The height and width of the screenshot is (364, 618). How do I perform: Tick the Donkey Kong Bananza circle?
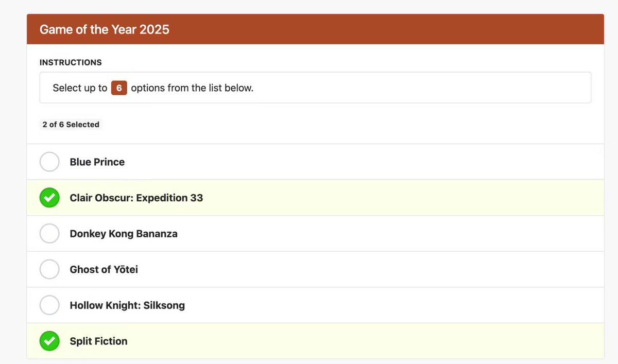click(x=49, y=233)
